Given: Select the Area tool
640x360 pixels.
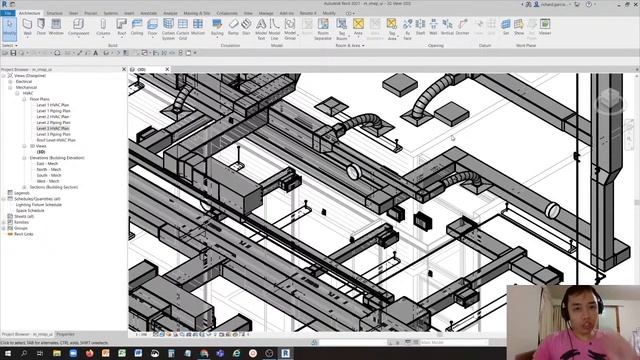Looking at the screenshot, I should click(358, 27).
